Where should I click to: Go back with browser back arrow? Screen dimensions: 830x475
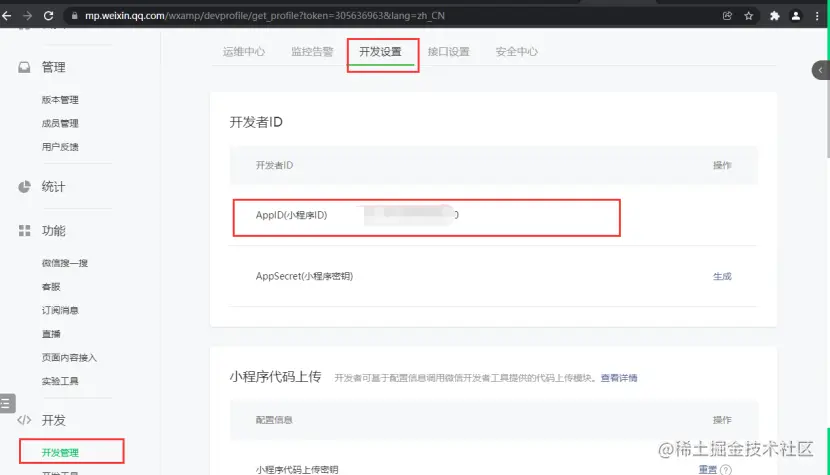(7, 16)
